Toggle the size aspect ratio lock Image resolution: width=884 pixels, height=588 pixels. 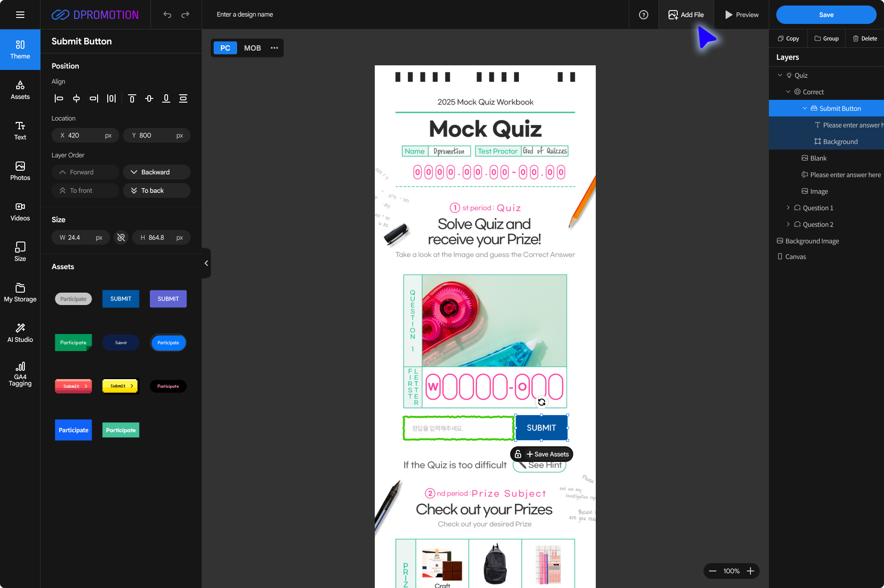(x=121, y=237)
